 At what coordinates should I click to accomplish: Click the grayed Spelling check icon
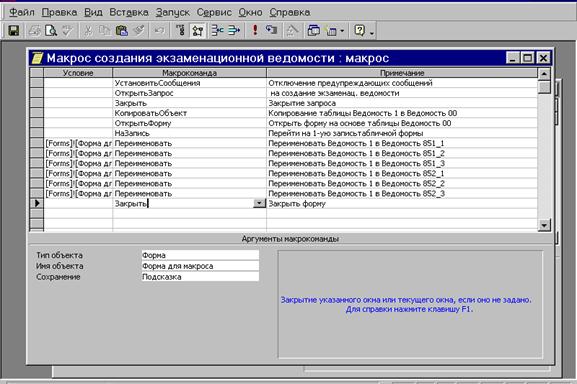pos(67,31)
